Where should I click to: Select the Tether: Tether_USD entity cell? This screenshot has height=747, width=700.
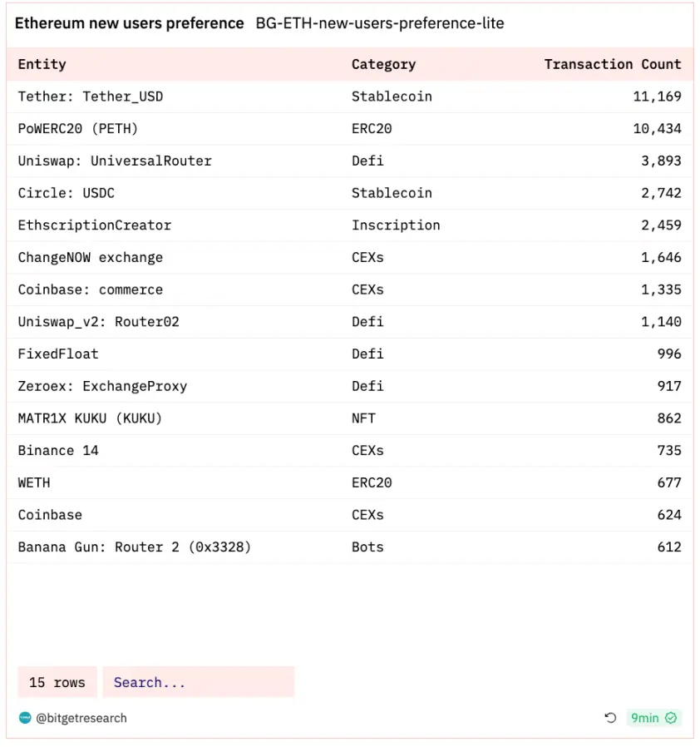(x=91, y=96)
